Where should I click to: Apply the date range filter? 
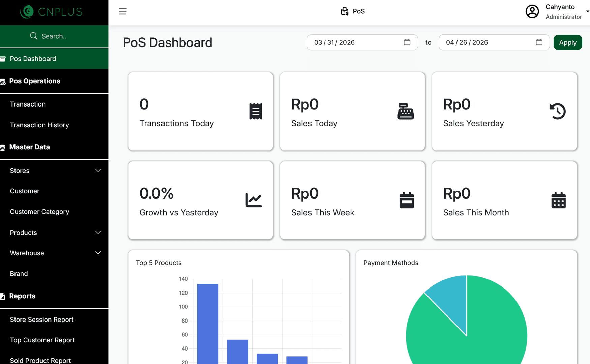(x=568, y=42)
